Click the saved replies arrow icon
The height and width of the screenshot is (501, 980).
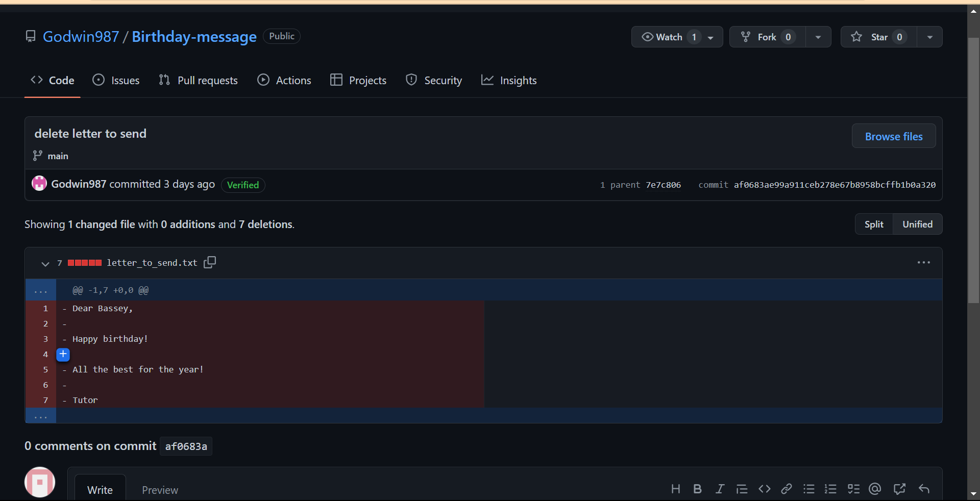924,489
